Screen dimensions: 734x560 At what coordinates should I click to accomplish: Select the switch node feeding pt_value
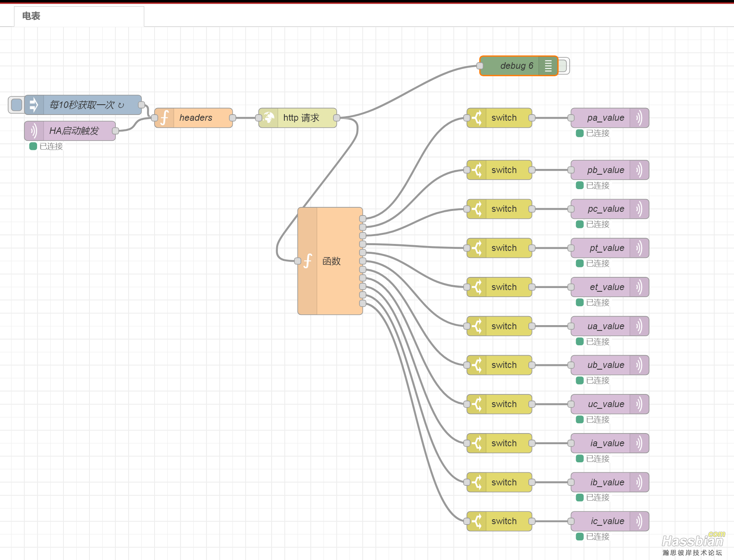click(499, 248)
